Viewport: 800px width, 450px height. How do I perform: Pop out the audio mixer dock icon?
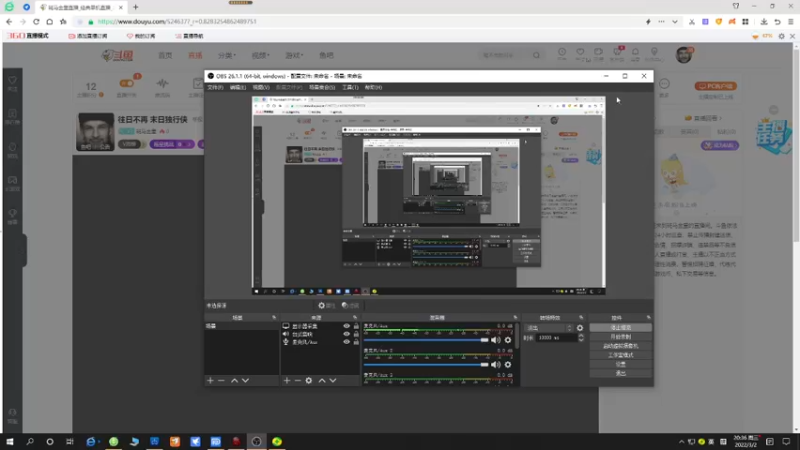coord(515,317)
